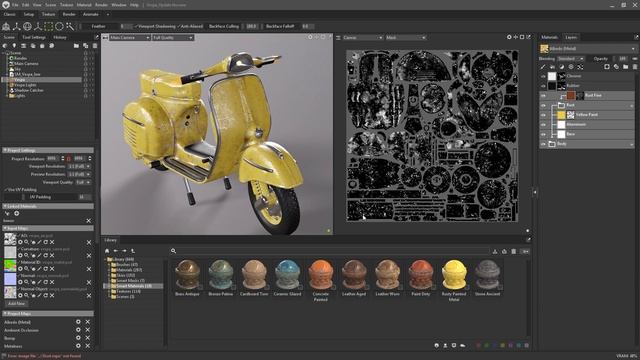Toggle the Curvature input map checkbox
Viewport: 640px width, 360px height.
(x=19, y=249)
